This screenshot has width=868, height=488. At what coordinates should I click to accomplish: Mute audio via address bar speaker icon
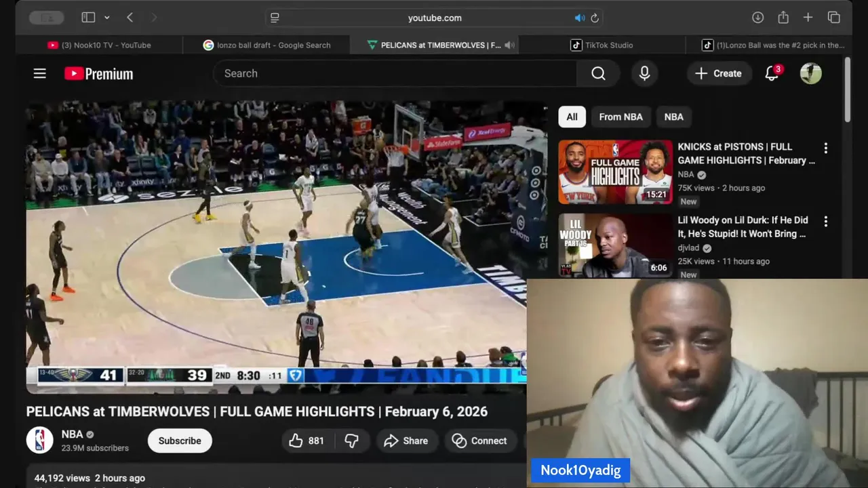point(580,18)
